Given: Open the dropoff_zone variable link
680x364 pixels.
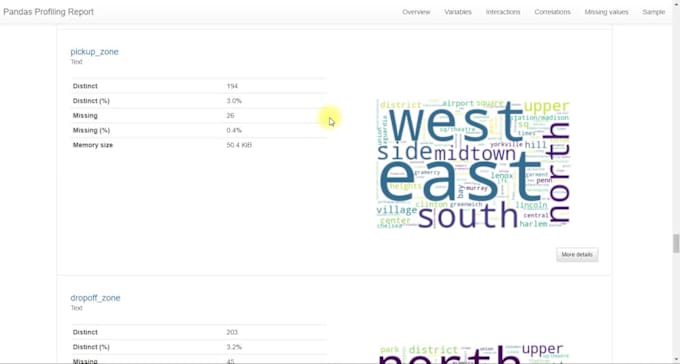Looking at the screenshot, I should [x=95, y=298].
